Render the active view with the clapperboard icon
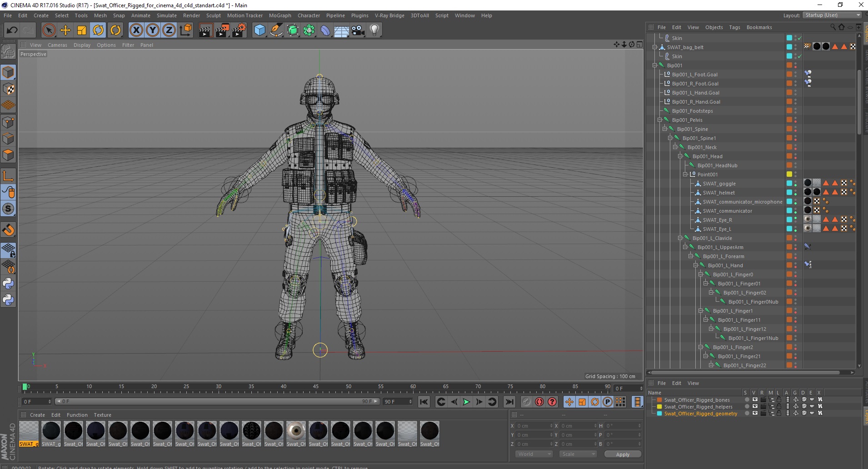Image resolution: width=868 pixels, height=469 pixels. point(205,30)
